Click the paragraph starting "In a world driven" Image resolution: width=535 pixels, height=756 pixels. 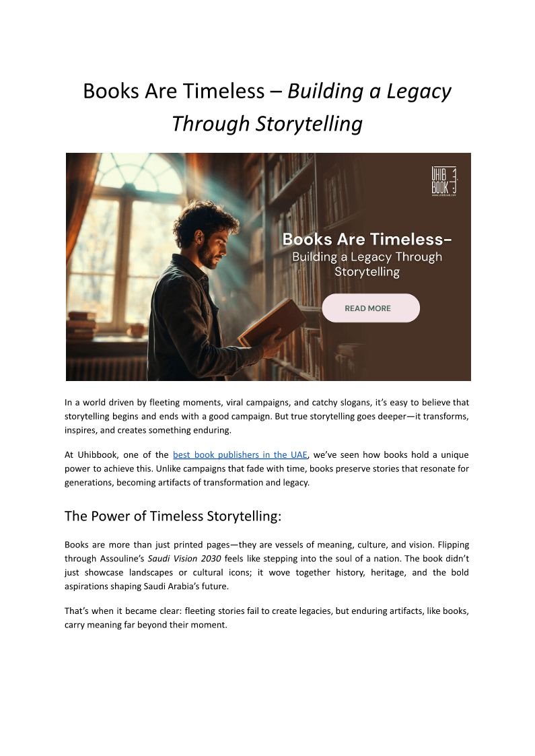point(266,416)
